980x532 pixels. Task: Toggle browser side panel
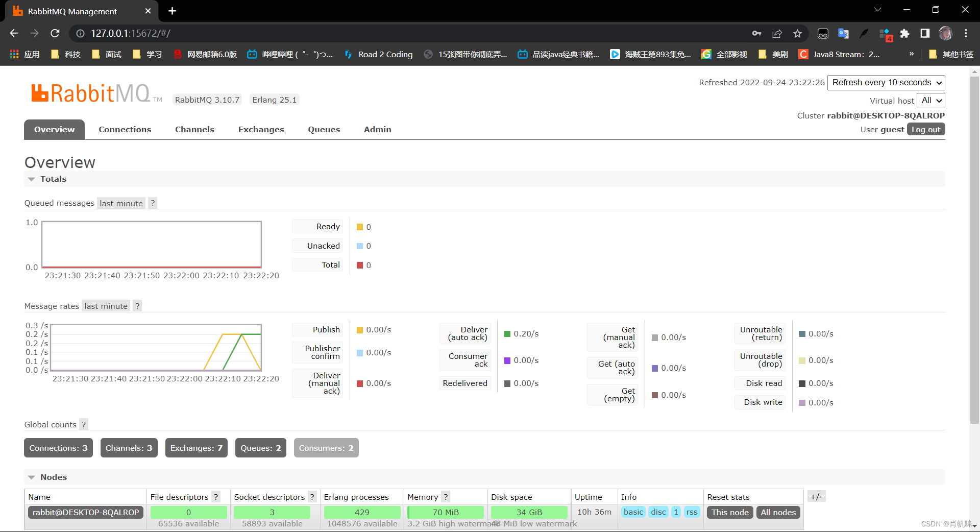coord(925,33)
